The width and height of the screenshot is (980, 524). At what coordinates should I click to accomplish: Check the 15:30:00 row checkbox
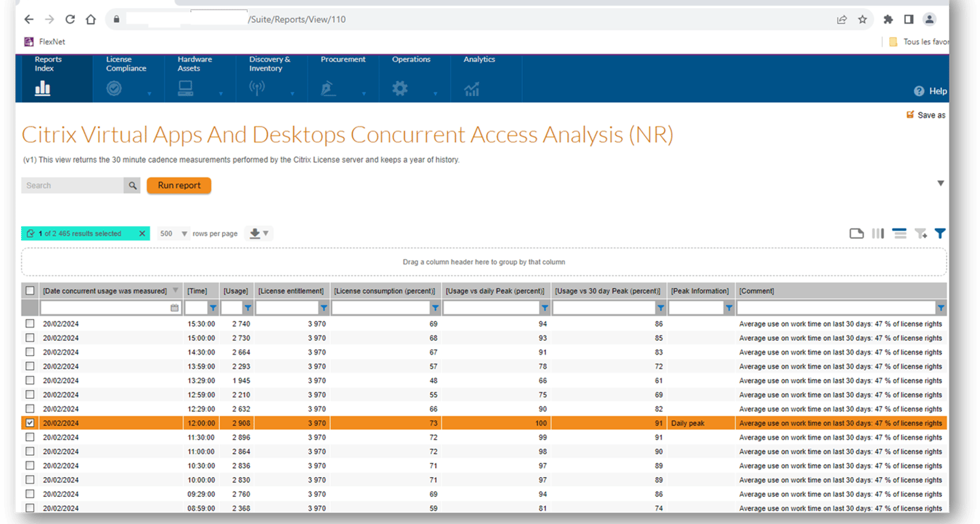pyautogui.click(x=30, y=324)
